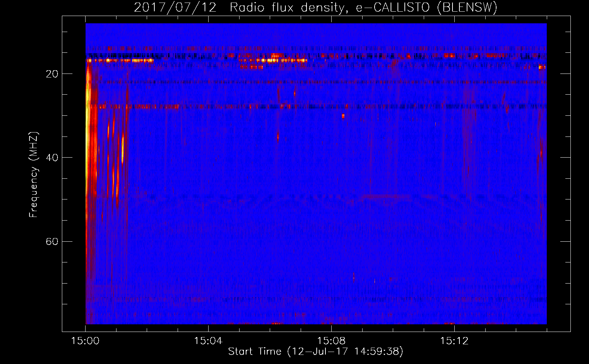Click the plot title '2017/07/12 Radio flux density'
Image resolution: width=589 pixels, height=364 pixels.
click(x=316, y=7)
